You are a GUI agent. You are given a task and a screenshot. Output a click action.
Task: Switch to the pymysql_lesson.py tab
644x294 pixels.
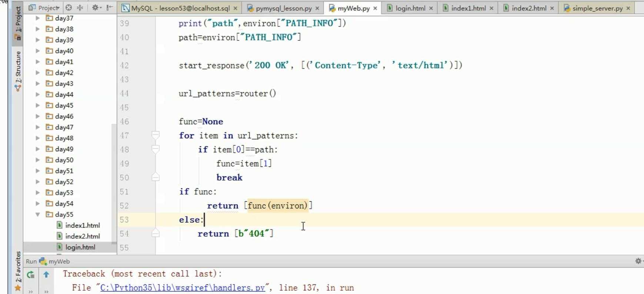pos(284,8)
